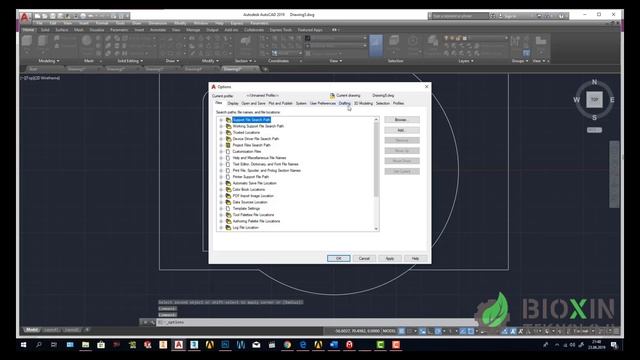Screen dimensions: 640x360
Task: Select the Extrude tool in Modeling panel
Action: pos(42,41)
